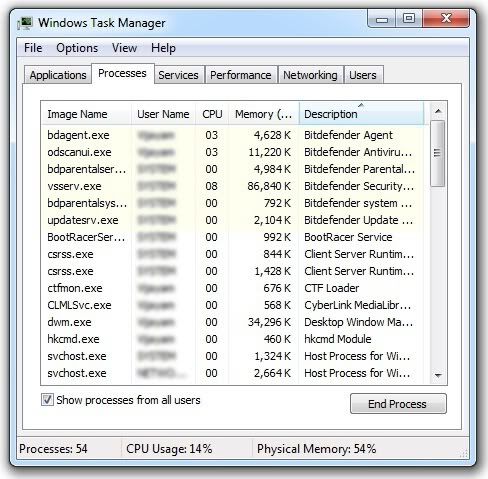Select the updatesrv.exe process
Image resolution: width=488 pixels, height=479 pixels.
[232, 220]
